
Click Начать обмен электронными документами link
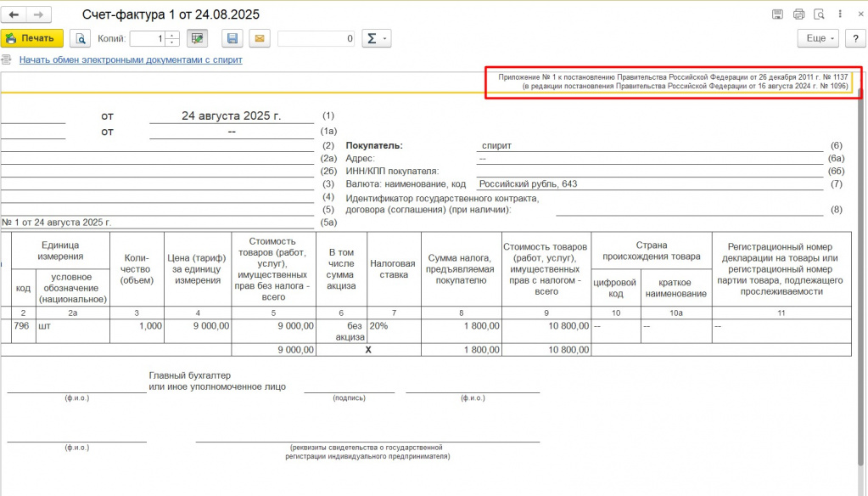[131, 59]
